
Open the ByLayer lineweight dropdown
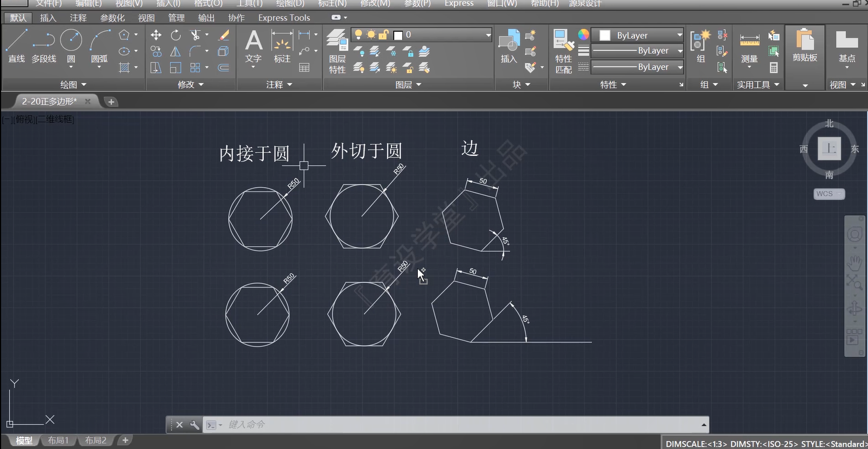pyautogui.click(x=680, y=50)
